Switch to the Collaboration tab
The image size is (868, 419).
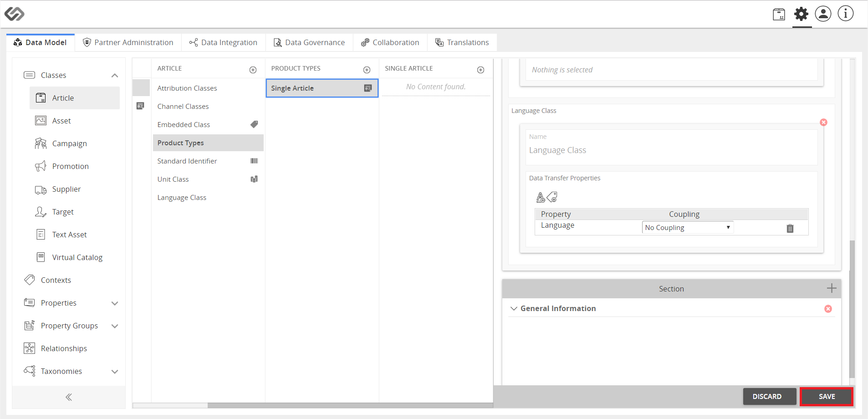[390, 42]
